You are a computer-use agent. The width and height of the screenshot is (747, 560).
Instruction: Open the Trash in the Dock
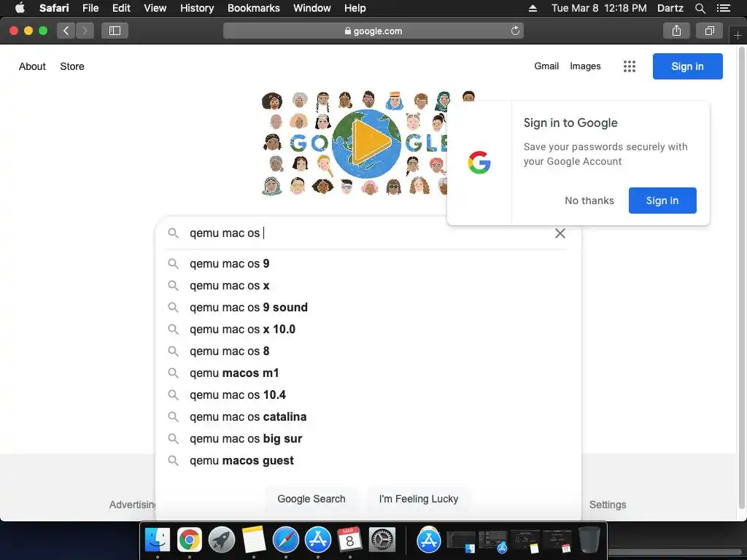click(x=589, y=540)
